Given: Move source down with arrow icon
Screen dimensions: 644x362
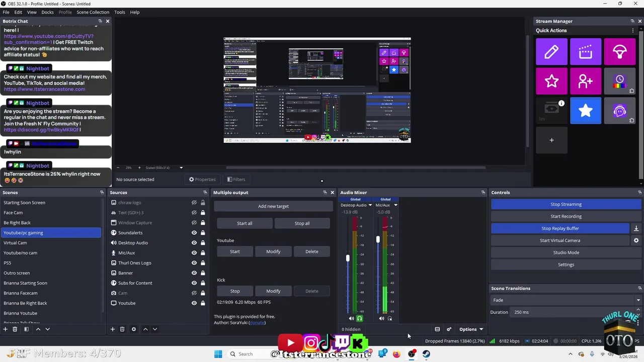Looking at the screenshot, I should click(x=155, y=329).
